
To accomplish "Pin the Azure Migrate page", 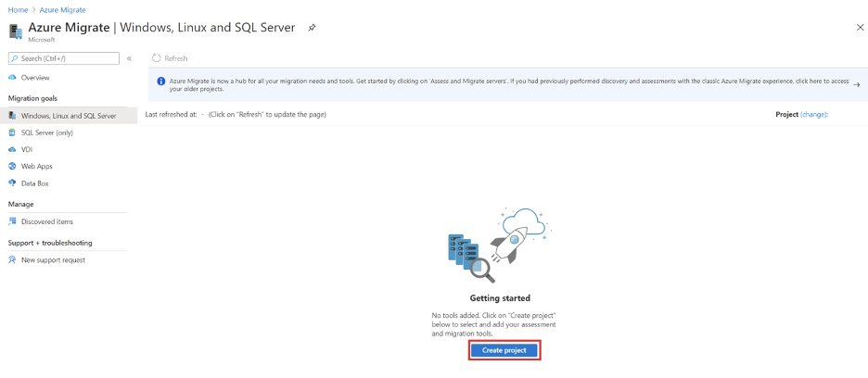I will point(312,28).
